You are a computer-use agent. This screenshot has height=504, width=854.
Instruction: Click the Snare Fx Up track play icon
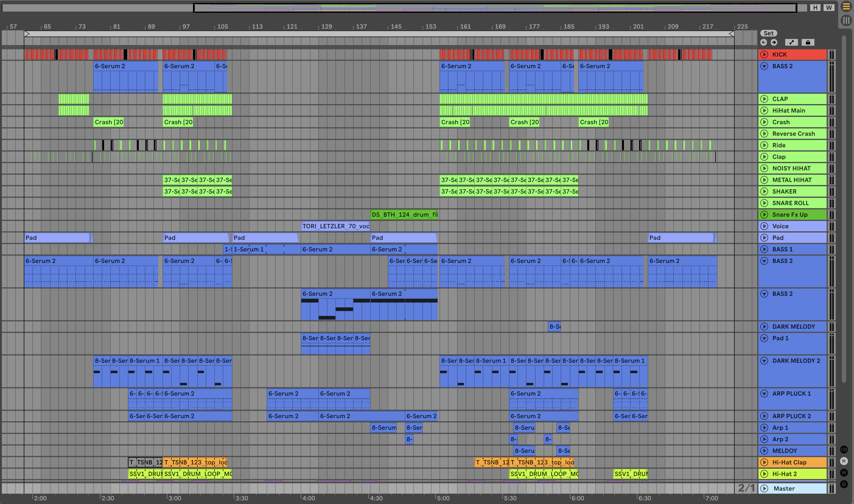pyautogui.click(x=764, y=215)
